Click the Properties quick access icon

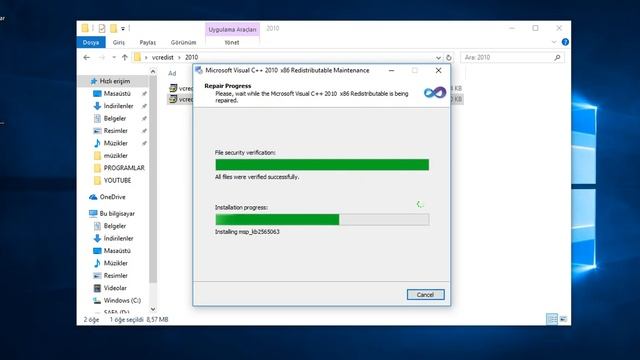point(102,28)
